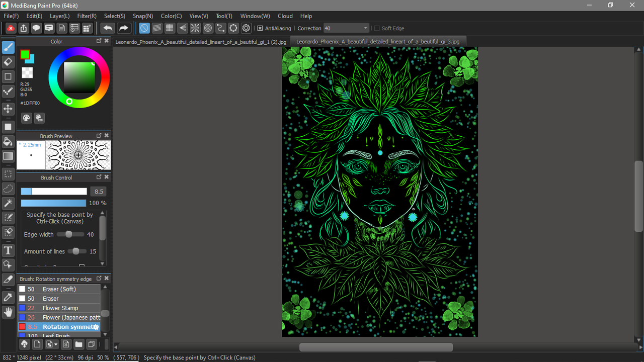This screenshot has width=644, height=362.
Task: Open Rotation symmetry brush settings gear
Action: coord(96,327)
